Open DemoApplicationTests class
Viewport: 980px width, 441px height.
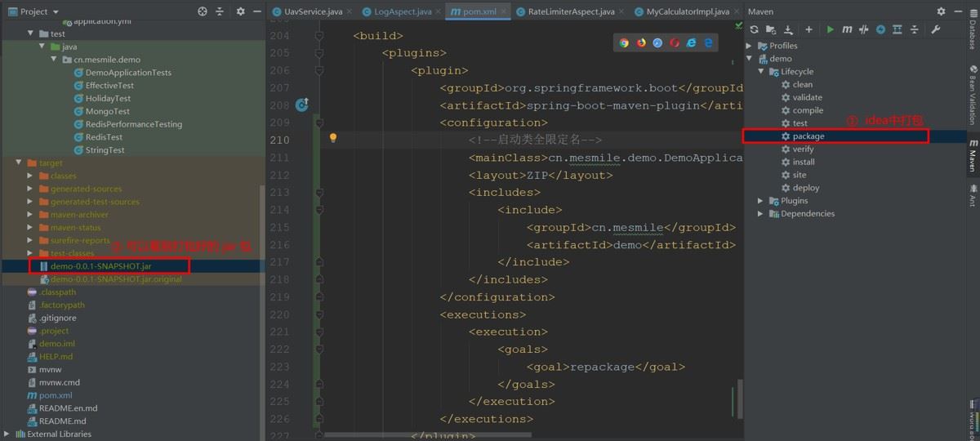(x=127, y=73)
